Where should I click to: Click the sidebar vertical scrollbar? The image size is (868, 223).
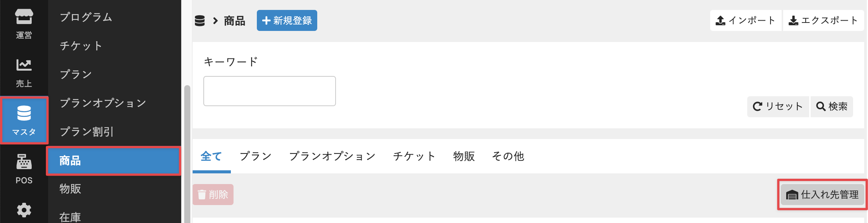click(x=187, y=153)
